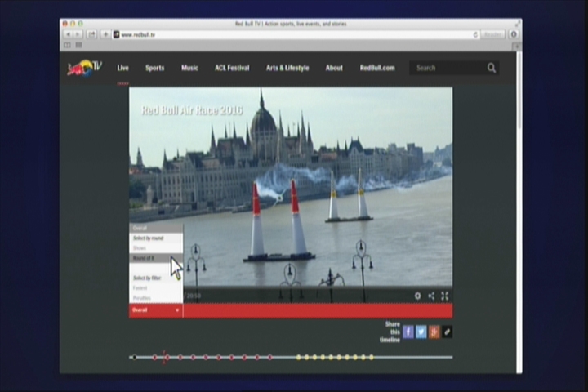Viewport: 588px width, 392px height.
Task: Click the video player share icon
Action: point(431,296)
